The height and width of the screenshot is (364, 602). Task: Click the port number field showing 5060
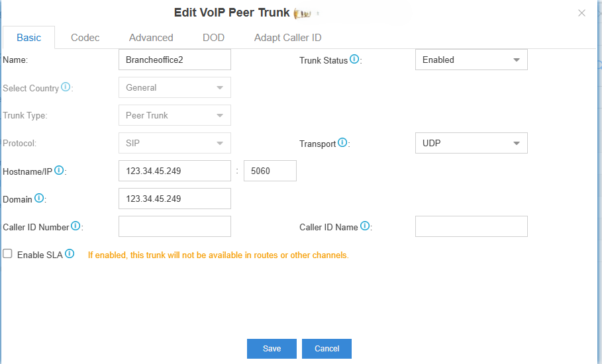270,171
